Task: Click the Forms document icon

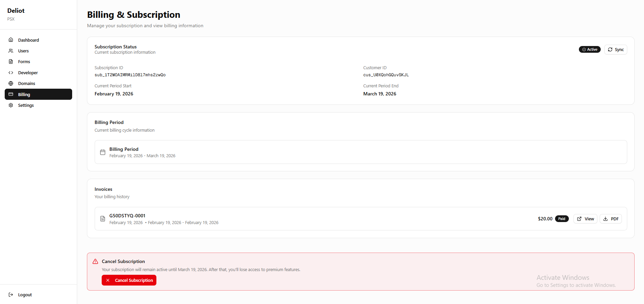Action: click(11, 61)
